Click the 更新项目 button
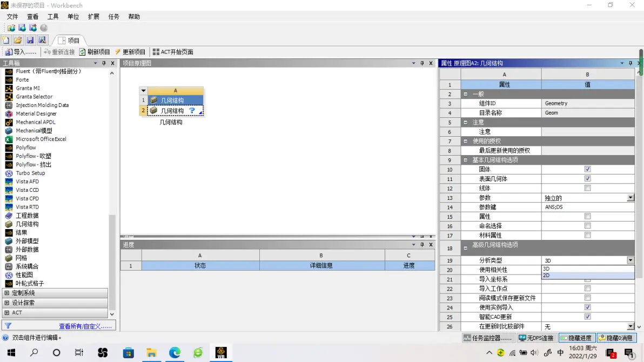Image resolution: width=644 pixels, height=362 pixels. coord(130,52)
